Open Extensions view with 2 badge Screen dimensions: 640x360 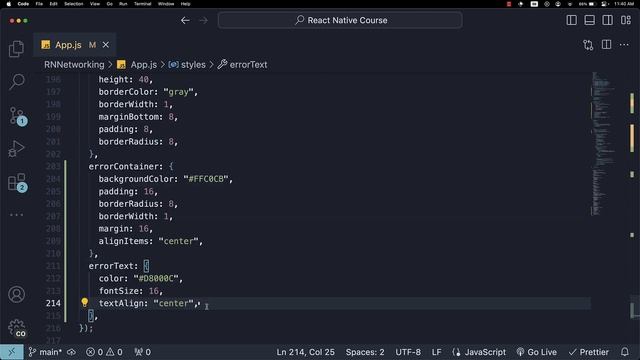click(18, 182)
